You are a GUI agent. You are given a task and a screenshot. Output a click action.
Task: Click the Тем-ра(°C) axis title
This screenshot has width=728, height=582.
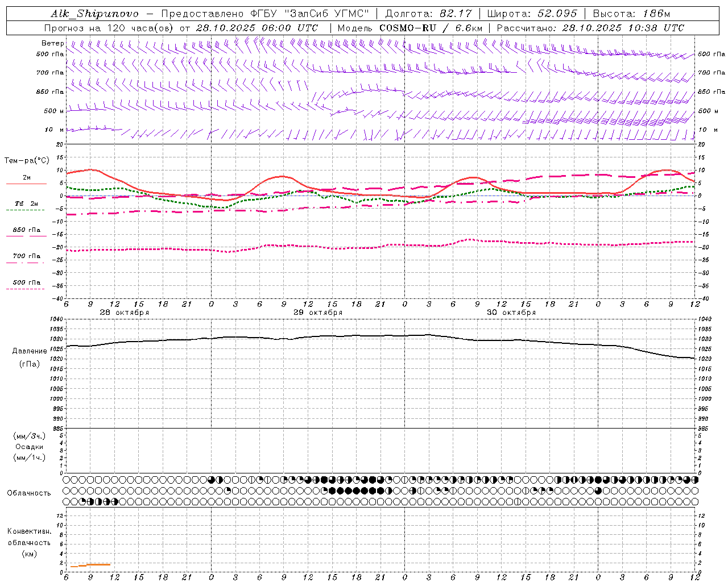pos(27,161)
